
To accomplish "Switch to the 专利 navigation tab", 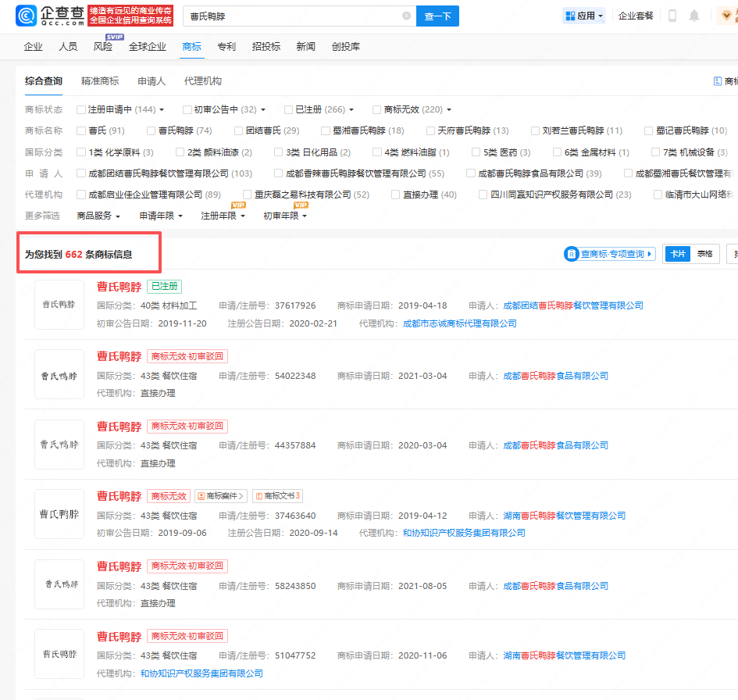I will 226,47.
